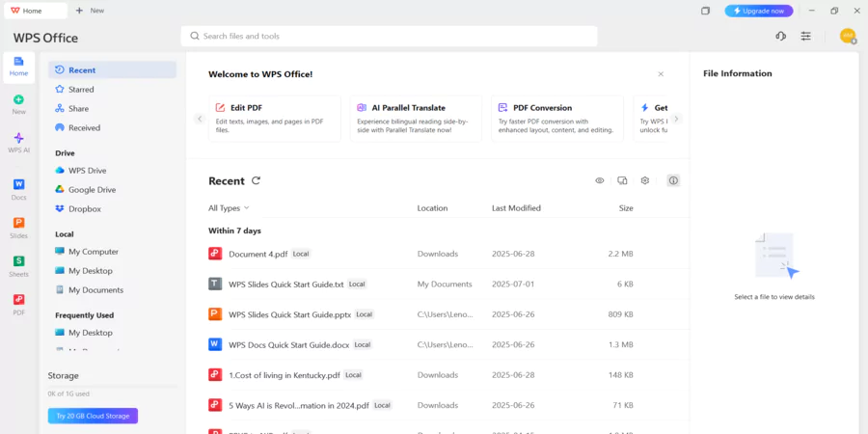The image size is (868, 434).
Task: Click the My Documents location cell
Action: coord(445,284)
